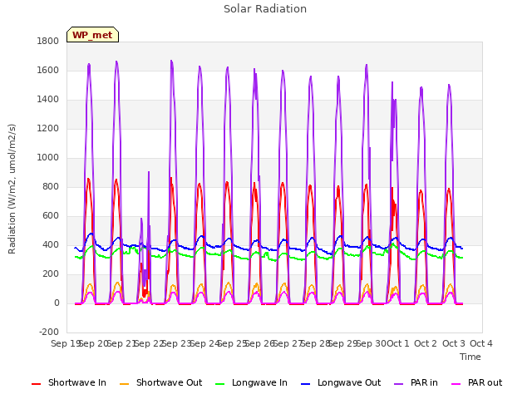Click the Sep 30 x-axis date label
532x399 pixels.
(371, 343)
